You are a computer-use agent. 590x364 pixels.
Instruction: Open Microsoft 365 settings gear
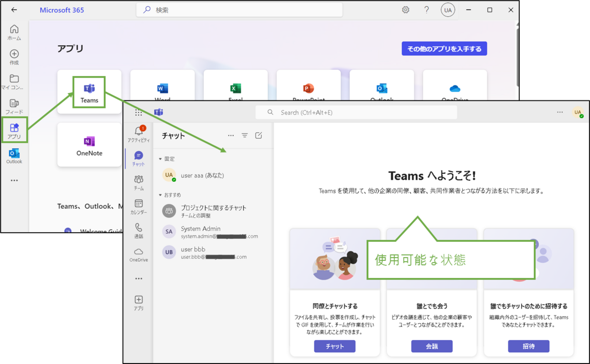click(x=406, y=10)
